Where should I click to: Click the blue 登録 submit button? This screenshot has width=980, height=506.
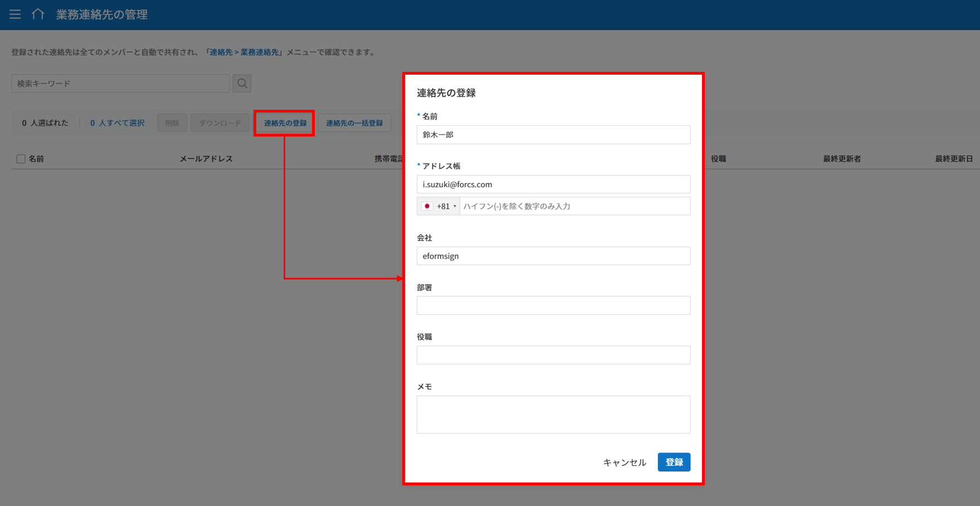(674, 462)
